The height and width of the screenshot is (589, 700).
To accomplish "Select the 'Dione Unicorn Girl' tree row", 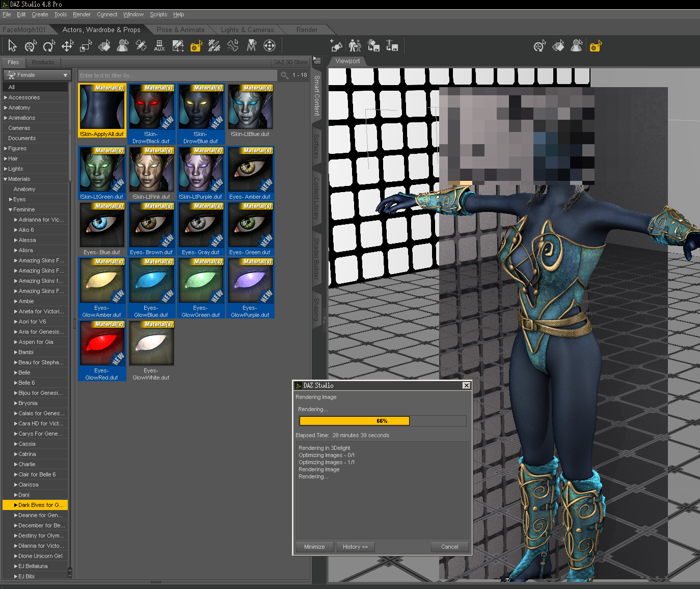I will [x=35, y=556].
